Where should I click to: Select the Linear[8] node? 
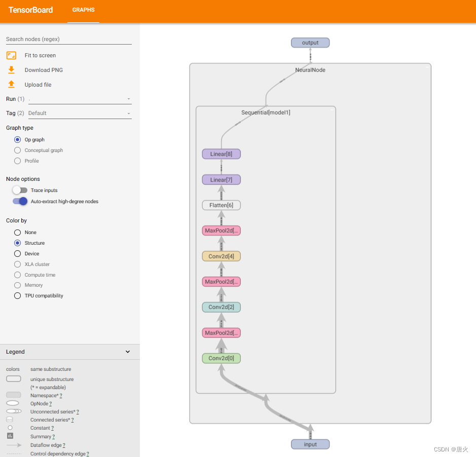point(222,154)
